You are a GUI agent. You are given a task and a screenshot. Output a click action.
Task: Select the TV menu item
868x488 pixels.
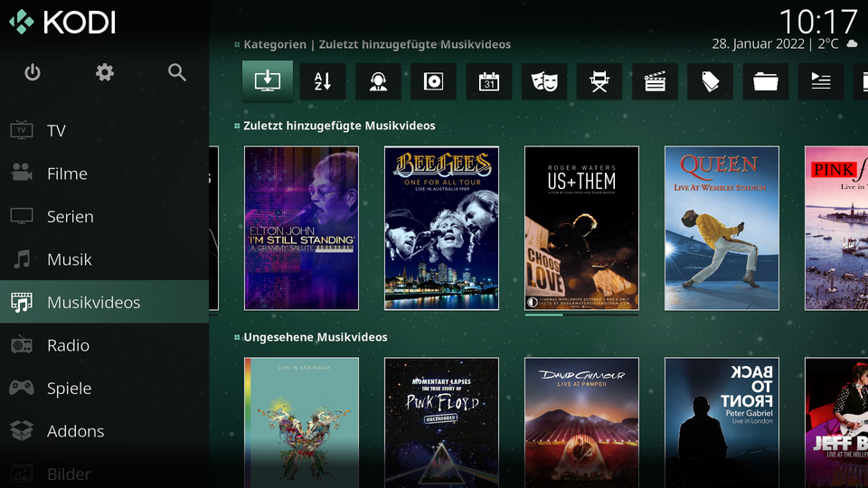click(x=104, y=130)
